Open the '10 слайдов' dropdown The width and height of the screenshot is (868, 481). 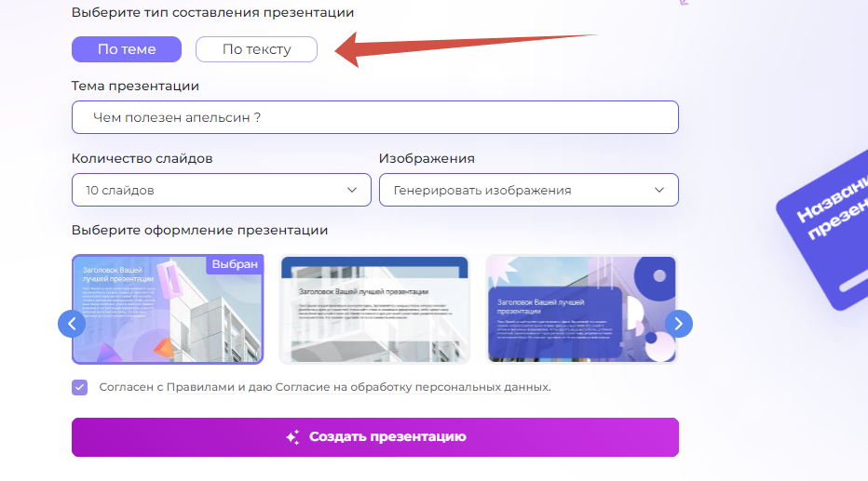[222, 190]
